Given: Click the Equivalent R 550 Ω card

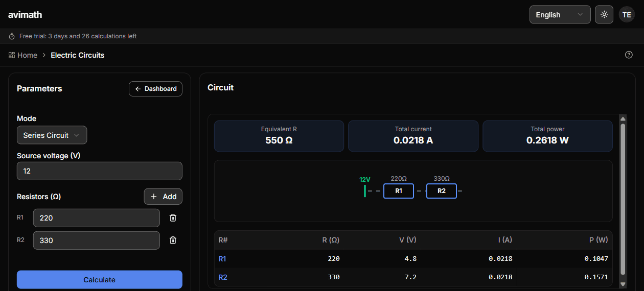Looking at the screenshot, I should pos(279,136).
